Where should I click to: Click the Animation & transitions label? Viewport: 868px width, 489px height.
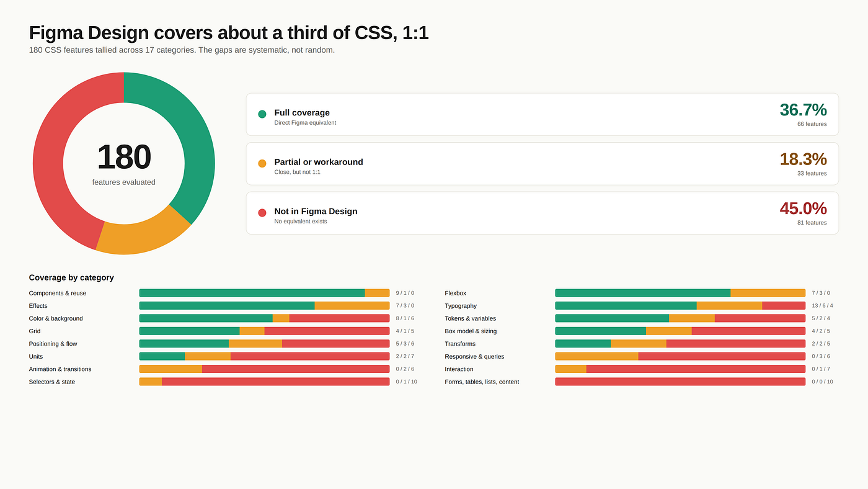point(60,369)
